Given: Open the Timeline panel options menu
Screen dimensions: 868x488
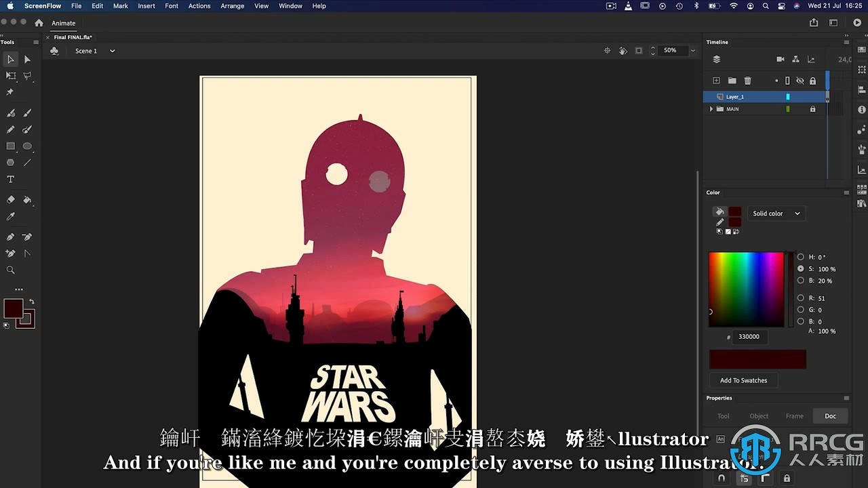Looking at the screenshot, I should (846, 42).
